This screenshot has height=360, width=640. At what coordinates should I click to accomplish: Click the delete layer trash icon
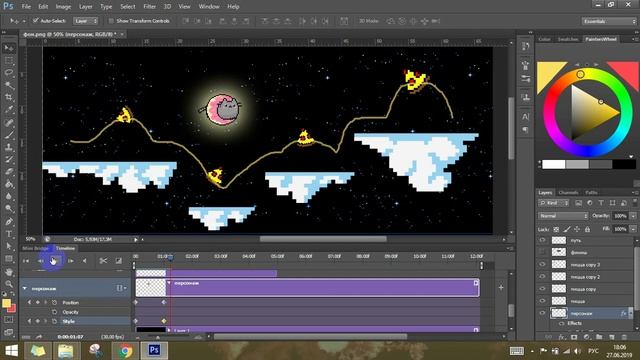pyautogui.click(x=624, y=337)
